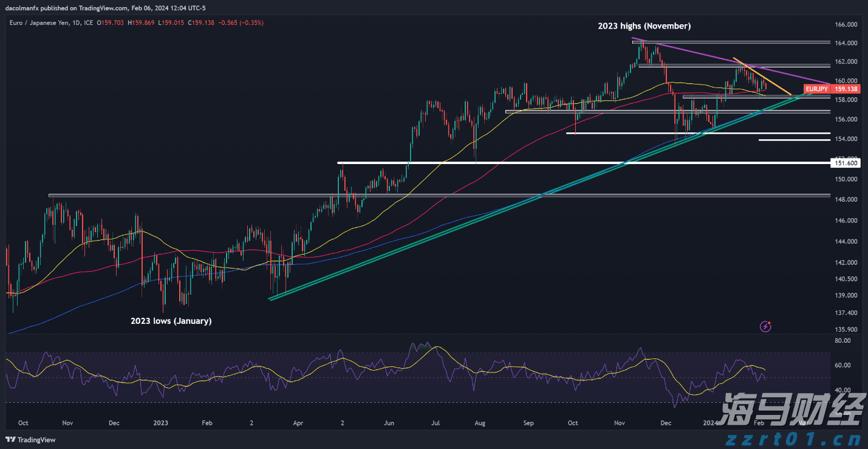Select the 2023 highs November annotation text
The width and height of the screenshot is (868, 449).
pyautogui.click(x=644, y=26)
